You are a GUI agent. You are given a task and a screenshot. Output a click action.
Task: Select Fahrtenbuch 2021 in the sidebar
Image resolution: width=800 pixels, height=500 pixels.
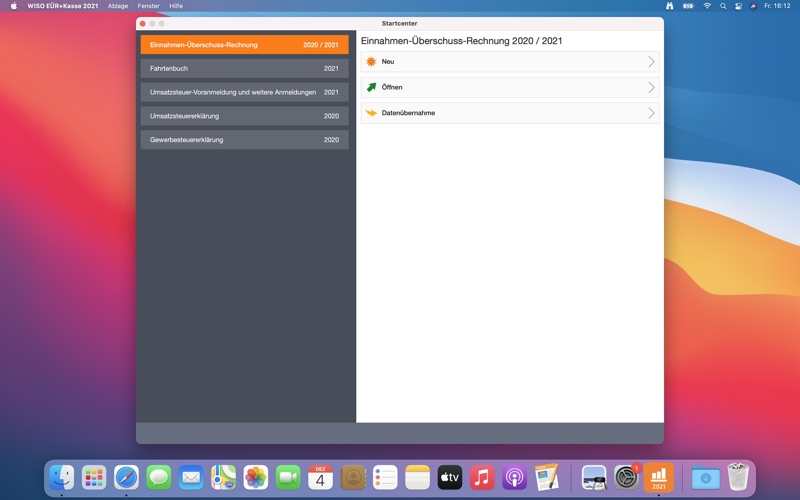click(x=244, y=68)
